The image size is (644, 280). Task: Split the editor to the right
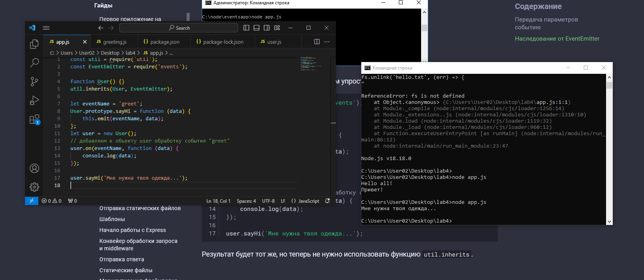[317, 42]
